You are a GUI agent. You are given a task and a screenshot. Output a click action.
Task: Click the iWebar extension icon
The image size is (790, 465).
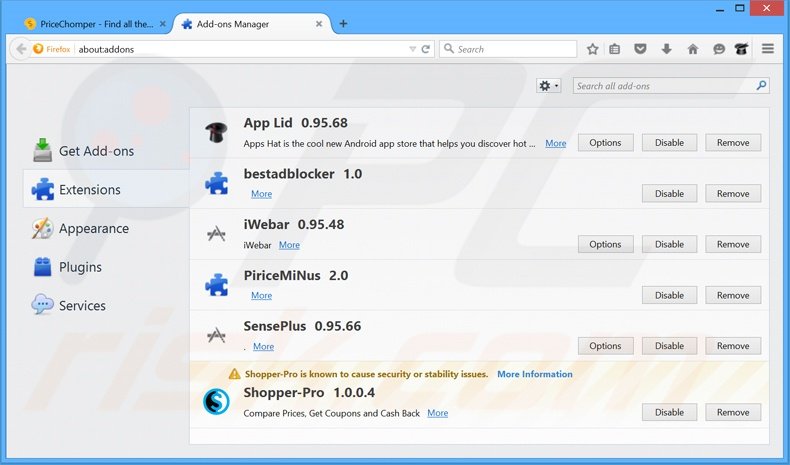coord(216,234)
